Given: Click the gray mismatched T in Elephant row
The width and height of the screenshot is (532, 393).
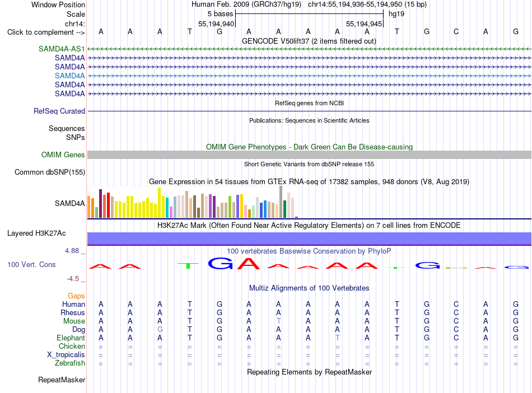Looking at the screenshot, I should click(337, 338).
